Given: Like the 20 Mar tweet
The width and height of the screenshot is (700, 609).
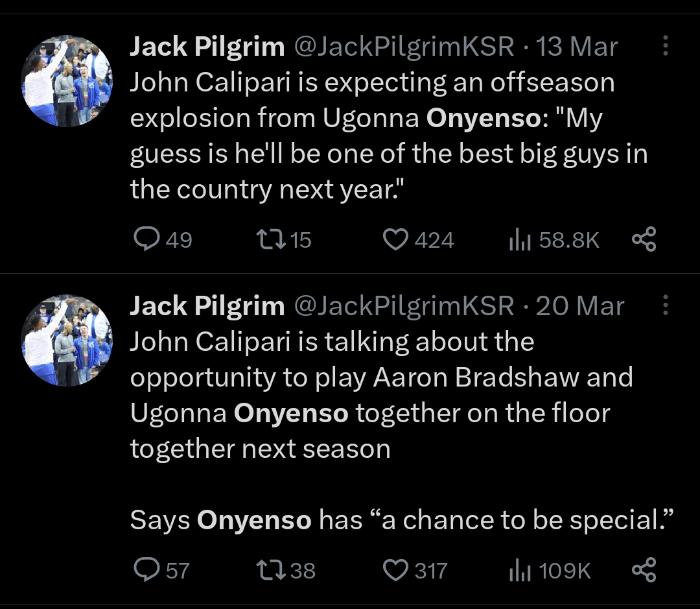Looking at the screenshot, I should (395, 570).
